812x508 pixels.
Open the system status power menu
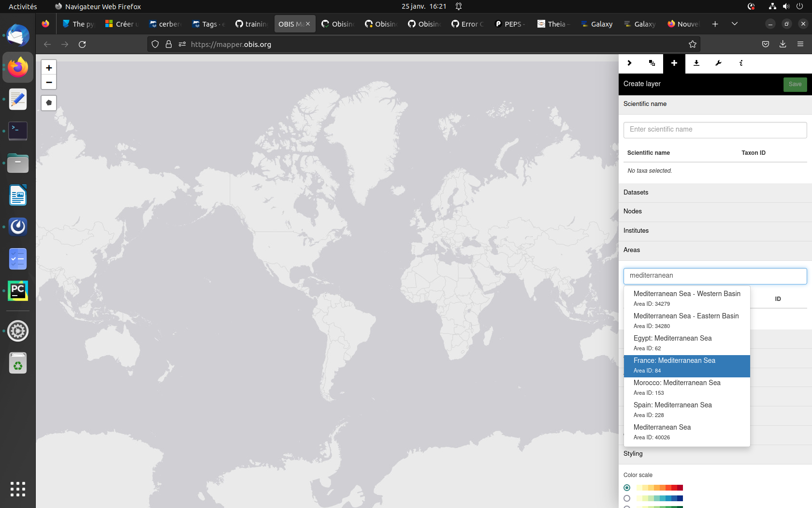click(786, 7)
